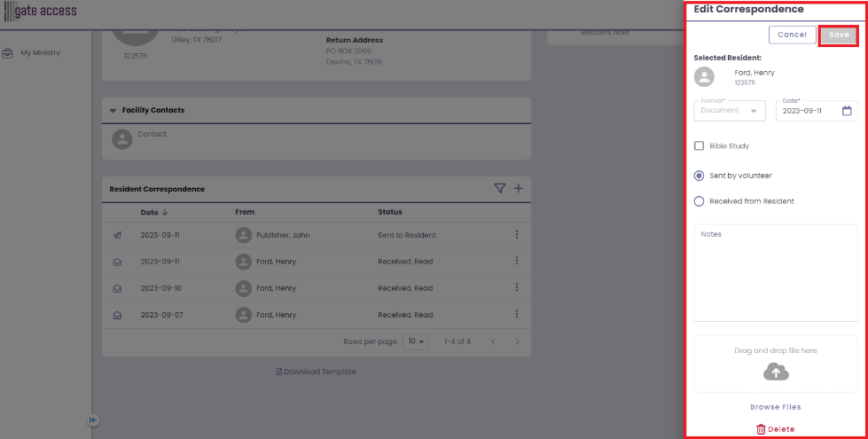868x439 pixels.
Task: Click Ford, Henry avatar in 2023-09-07 row
Action: pos(244,315)
